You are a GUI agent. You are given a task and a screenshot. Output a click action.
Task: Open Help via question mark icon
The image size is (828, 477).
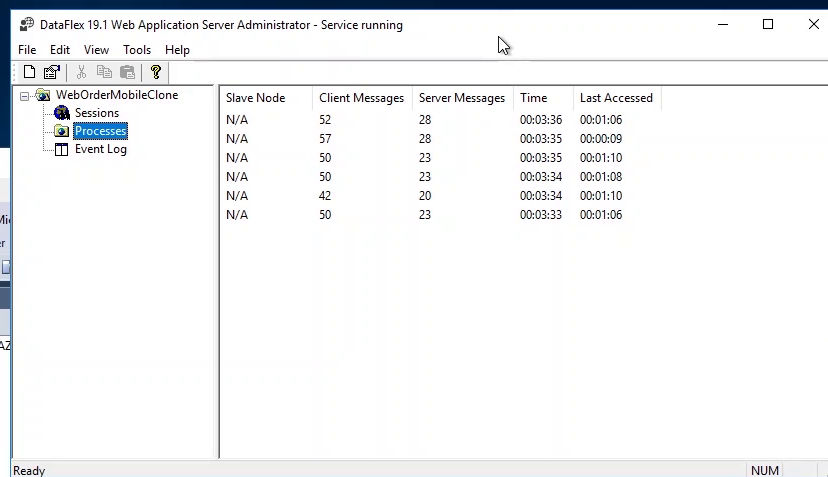tap(156, 72)
